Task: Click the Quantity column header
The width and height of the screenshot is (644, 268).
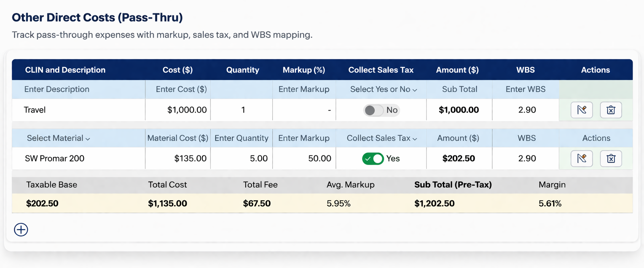Action: 243,70
